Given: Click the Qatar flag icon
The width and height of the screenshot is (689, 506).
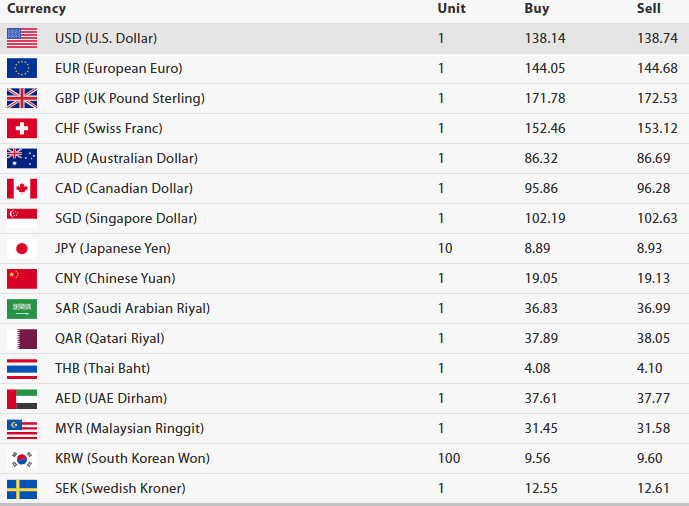Looking at the screenshot, I should point(22,338).
